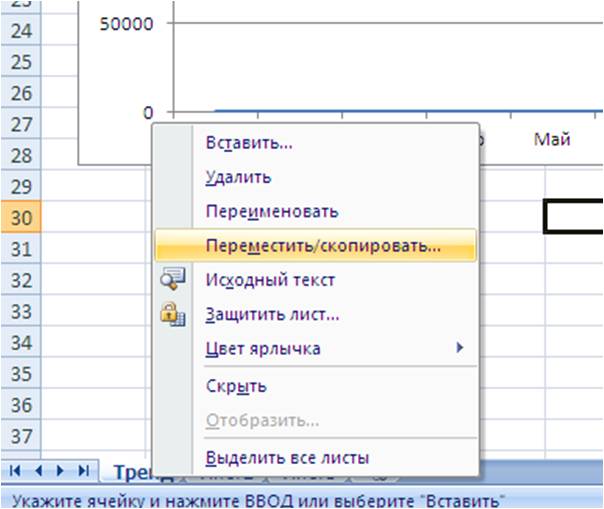Click the next sheet navigation arrow
Viewport: 604px width, 509px height.
click(x=60, y=470)
